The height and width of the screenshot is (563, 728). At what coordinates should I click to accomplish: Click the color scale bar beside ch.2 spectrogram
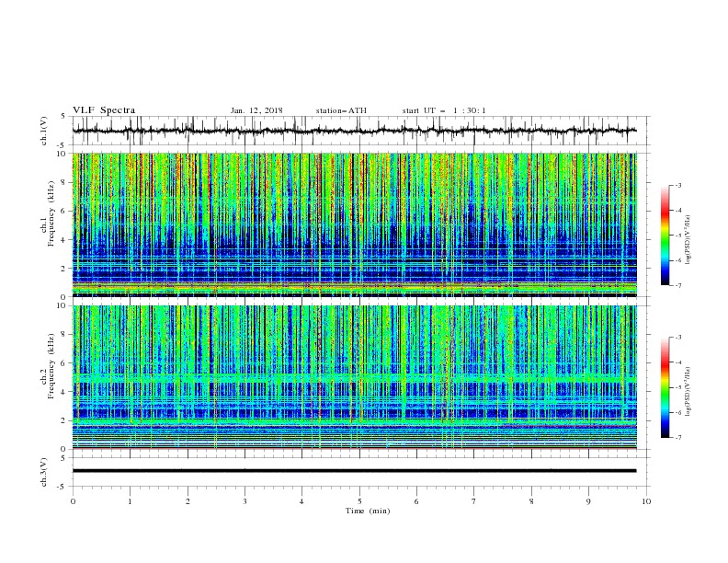pyautogui.click(x=665, y=387)
